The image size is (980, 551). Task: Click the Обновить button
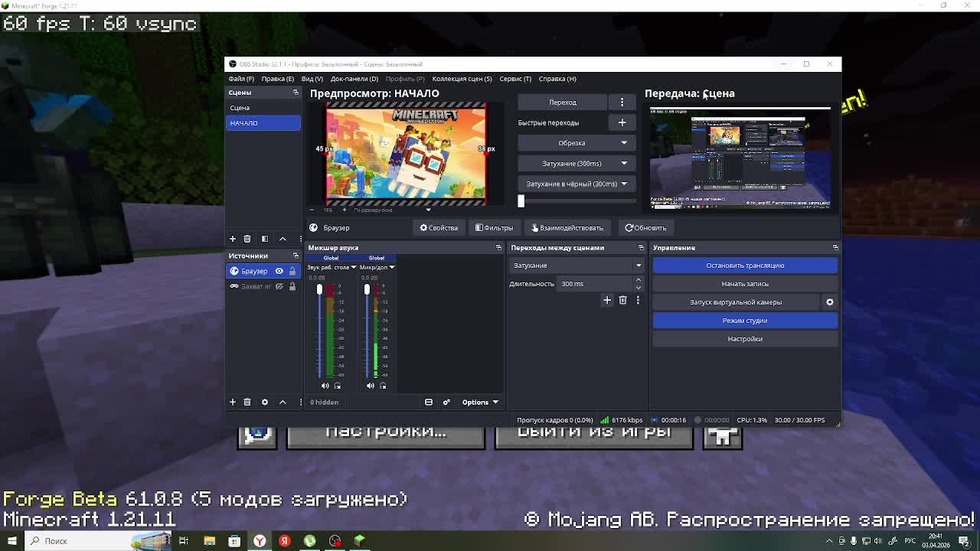click(645, 228)
